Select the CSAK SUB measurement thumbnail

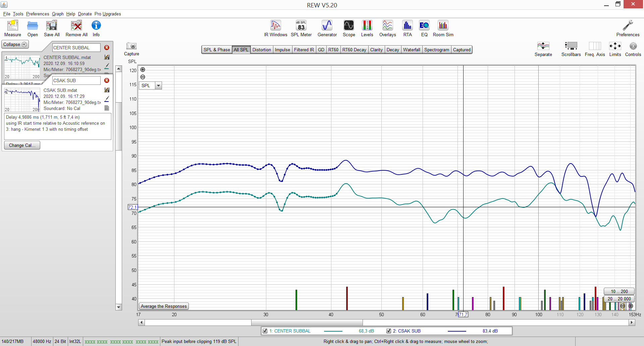(x=22, y=100)
